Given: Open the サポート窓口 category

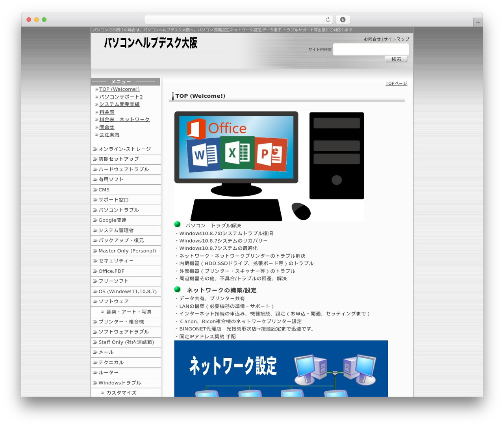Looking at the screenshot, I should [x=126, y=200].
